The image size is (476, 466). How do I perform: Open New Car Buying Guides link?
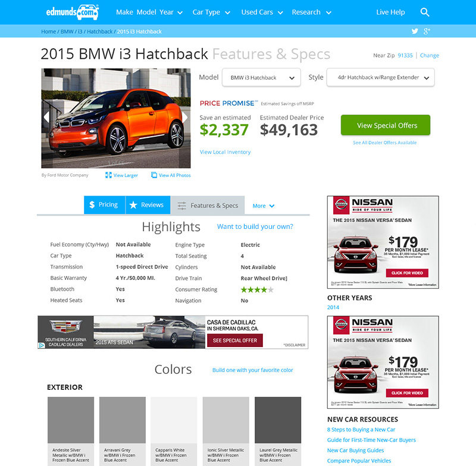(355, 451)
